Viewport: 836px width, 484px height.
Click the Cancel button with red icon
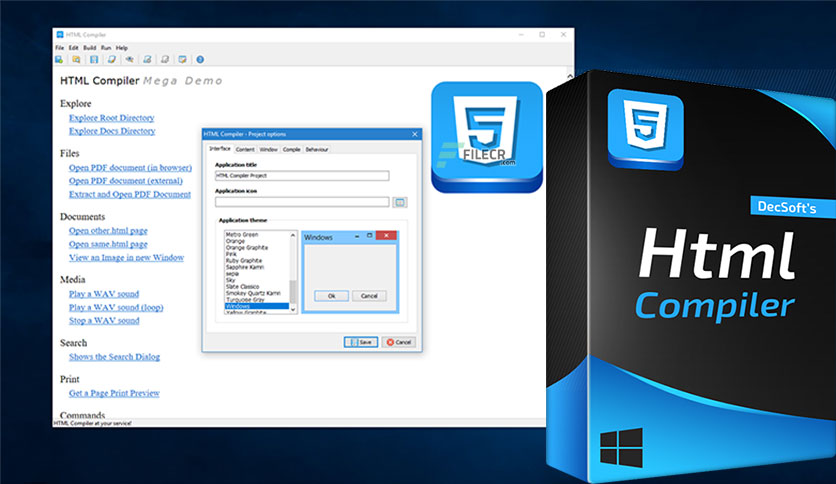pos(399,341)
